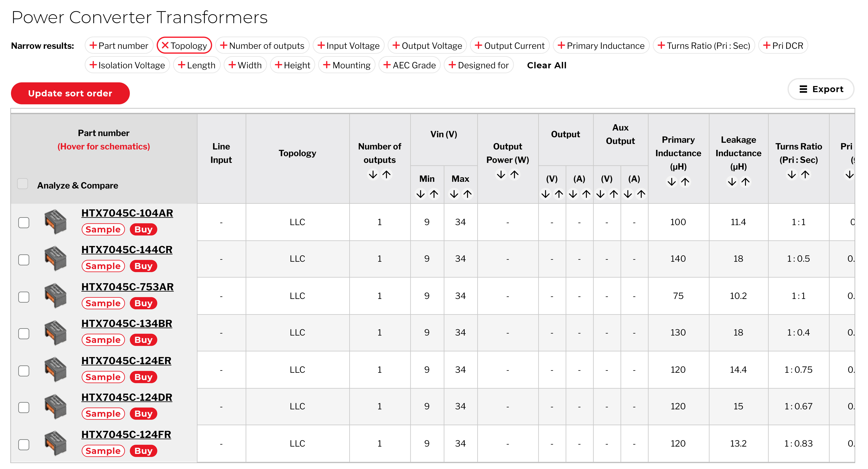Sort Number of outputs descending arrow
The width and height of the screenshot is (868, 469).
(x=373, y=175)
